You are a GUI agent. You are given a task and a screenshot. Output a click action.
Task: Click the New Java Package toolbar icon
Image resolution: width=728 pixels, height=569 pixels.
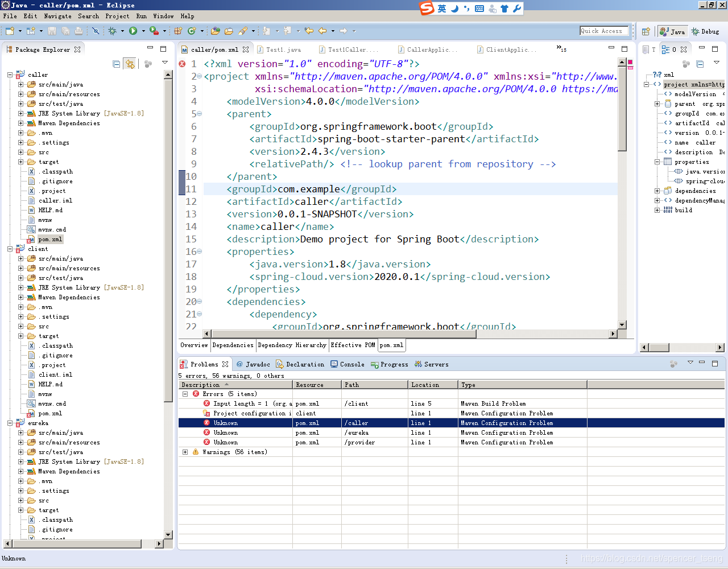[178, 31]
